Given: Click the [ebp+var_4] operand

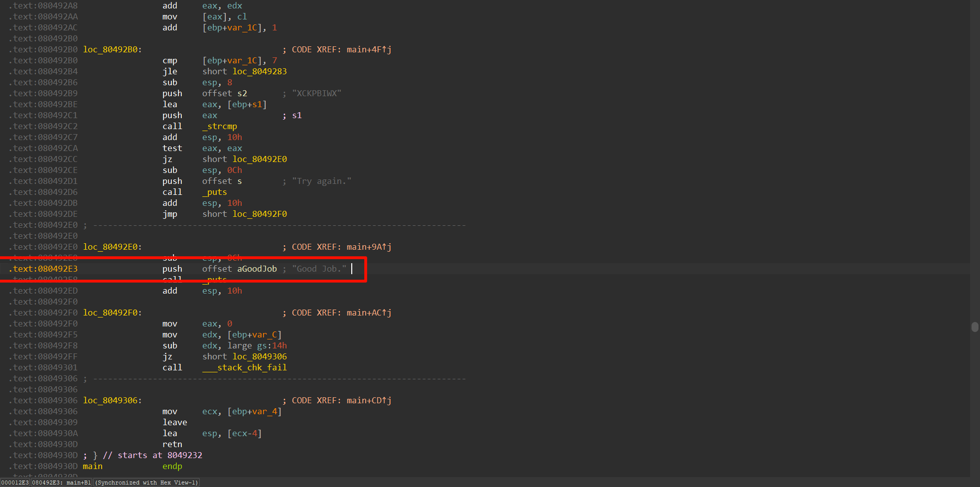Looking at the screenshot, I should 255,411.
